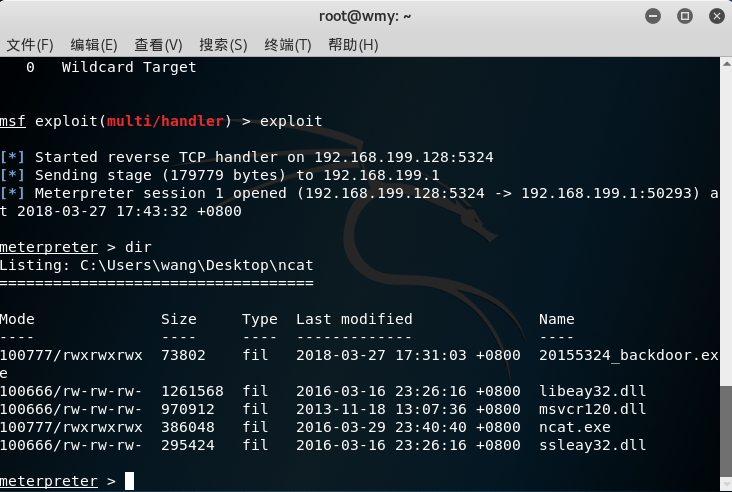Click the size value 295424
The image size is (732, 492).
tap(188, 445)
